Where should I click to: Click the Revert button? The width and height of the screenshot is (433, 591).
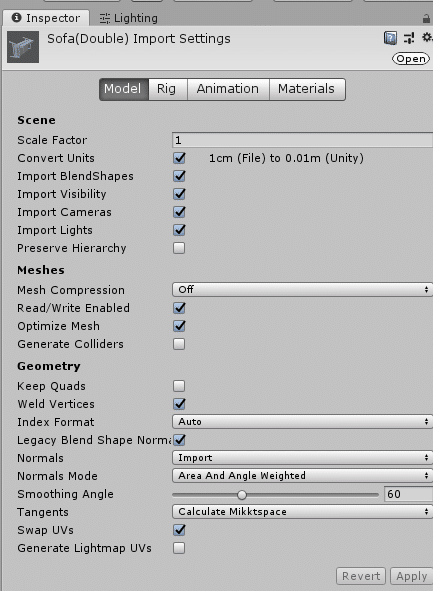361,576
